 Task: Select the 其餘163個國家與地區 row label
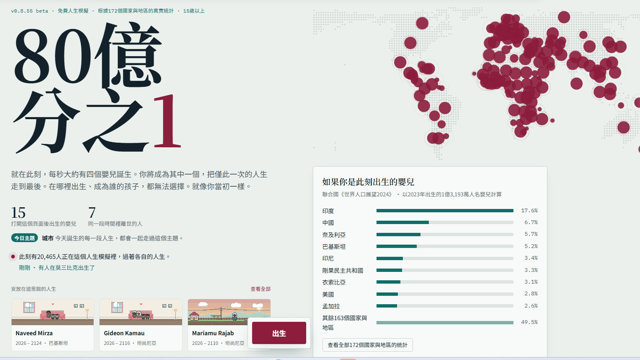pyautogui.click(x=344, y=322)
